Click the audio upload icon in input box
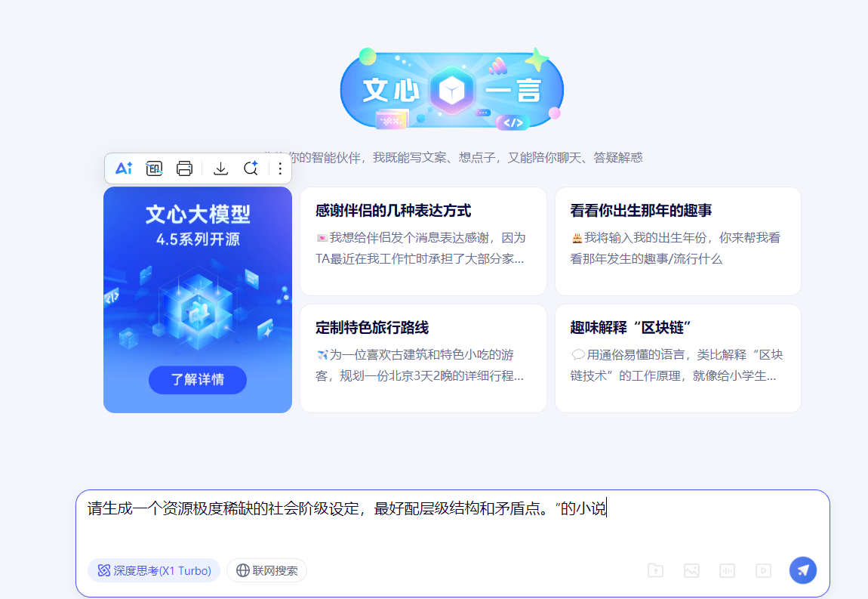The height and width of the screenshot is (599, 868). pos(727,570)
